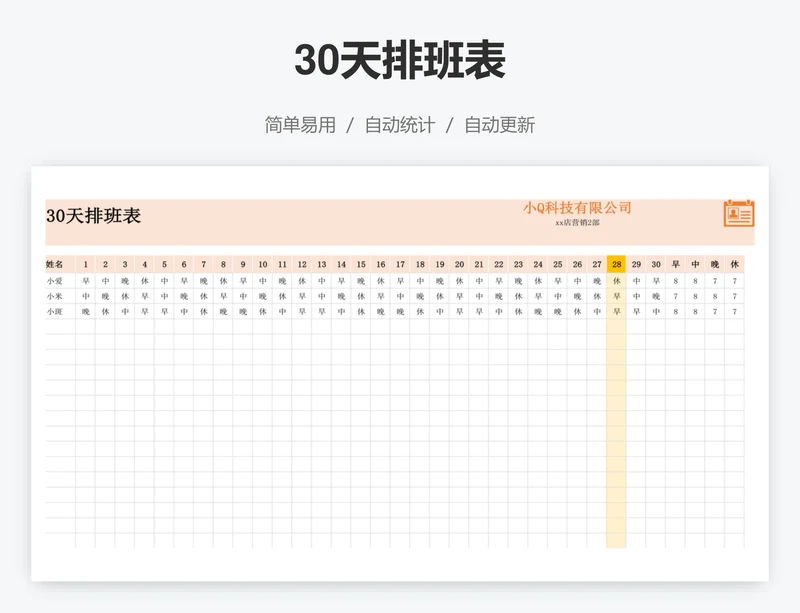
Task: Click 小米's highlighted day 28 cell '早'
Action: pos(616,296)
